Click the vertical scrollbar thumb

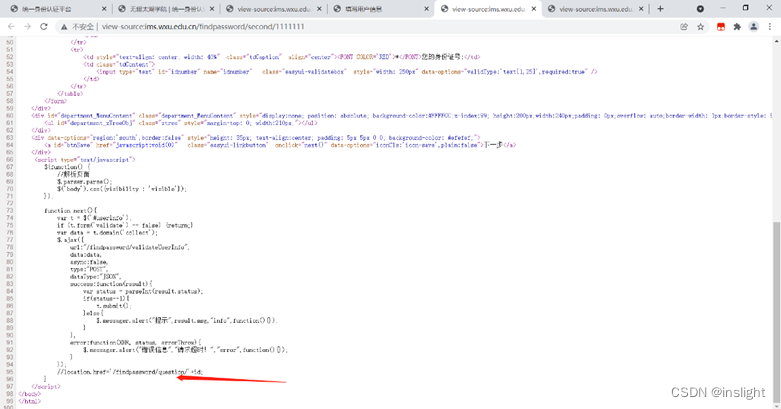[x=777, y=311]
